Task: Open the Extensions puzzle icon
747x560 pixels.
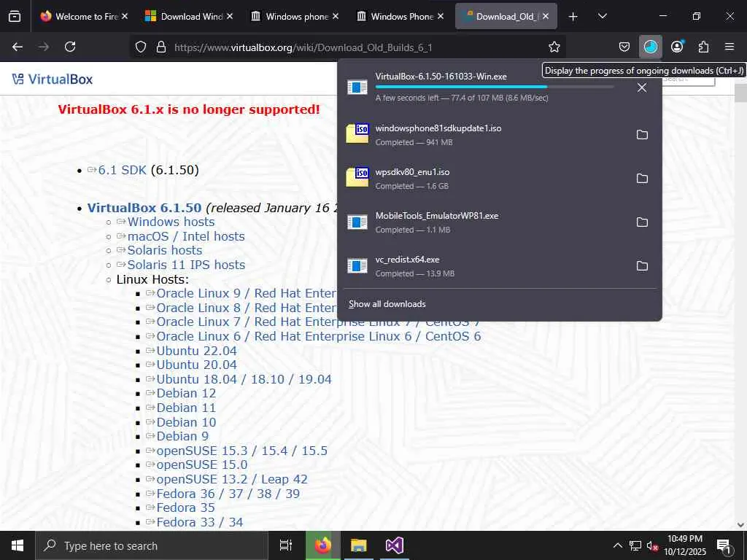Action: pyautogui.click(x=703, y=47)
